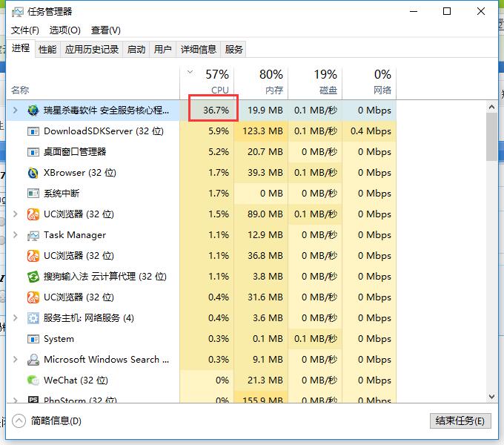Switch to the 详细信息 tab
504x445 pixels.
tap(199, 50)
